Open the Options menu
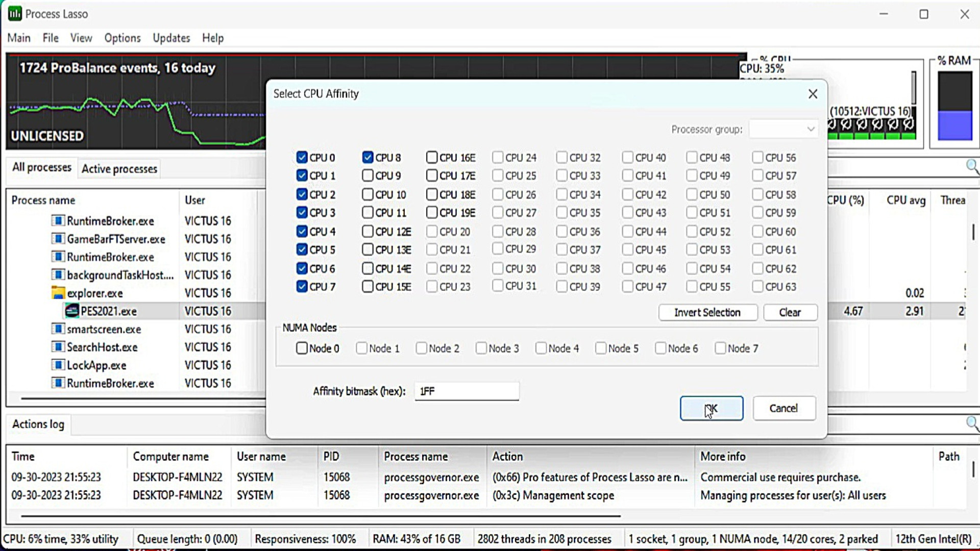The width and height of the screenshot is (980, 551). [x=122, y=38]
